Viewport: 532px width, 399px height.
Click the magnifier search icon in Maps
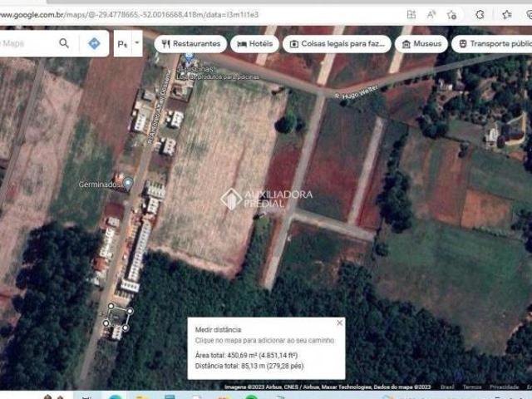64,43
